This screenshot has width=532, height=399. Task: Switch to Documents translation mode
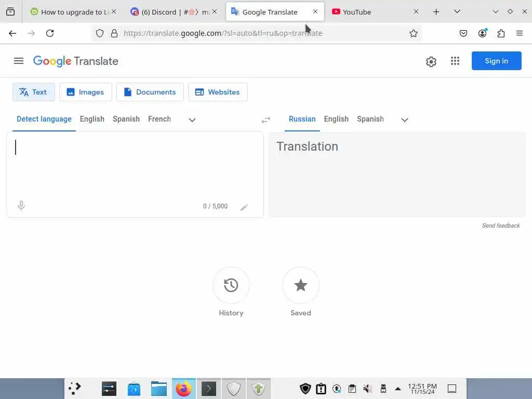click(150, 92)
